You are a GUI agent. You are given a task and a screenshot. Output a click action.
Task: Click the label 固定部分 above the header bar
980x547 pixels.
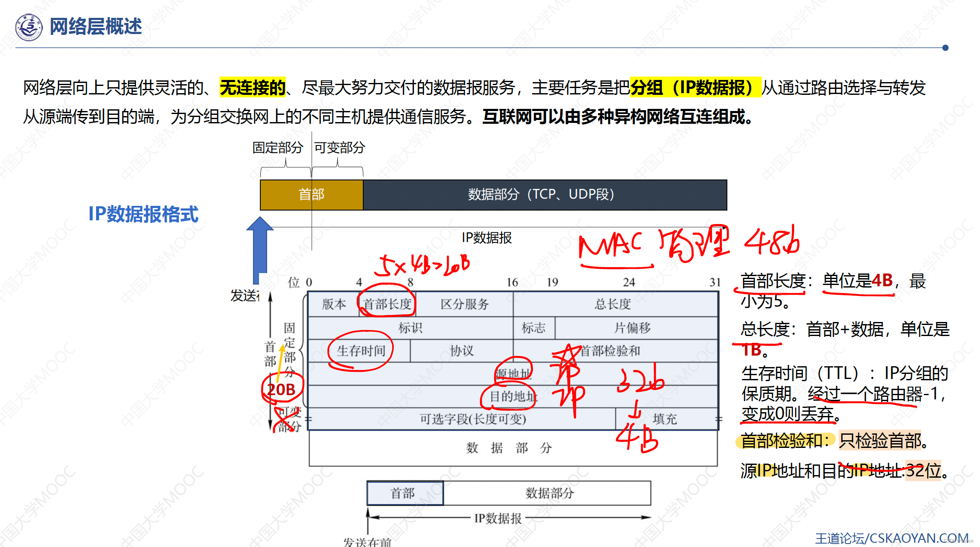277,148
